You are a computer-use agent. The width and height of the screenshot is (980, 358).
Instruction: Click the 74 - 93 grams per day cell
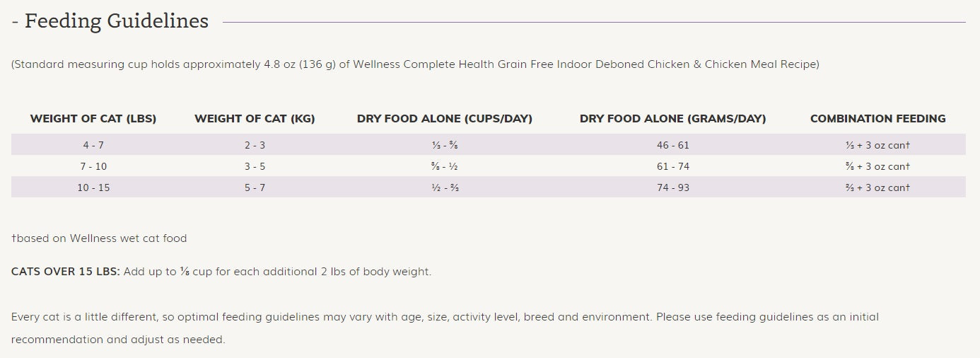pyautogui.click(x=672, y=188)
